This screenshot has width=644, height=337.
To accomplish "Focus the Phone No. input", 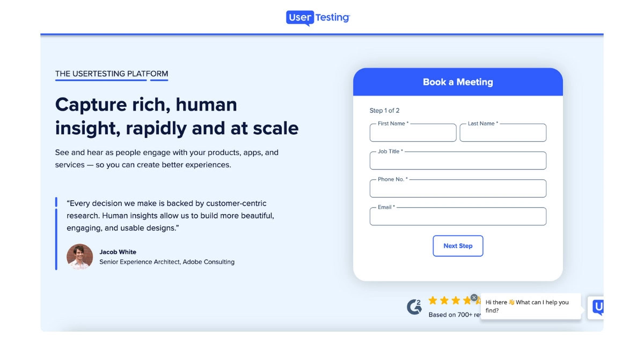I will [x=458, y=188].
